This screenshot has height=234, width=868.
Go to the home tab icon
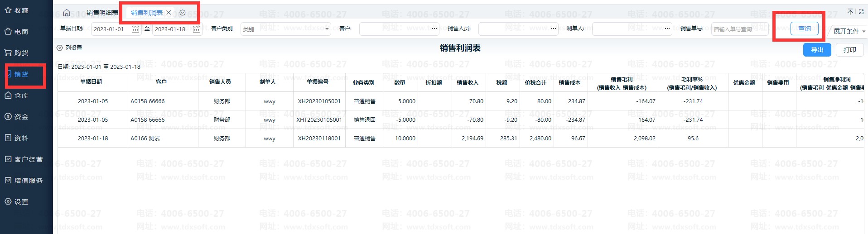pos(67,13)
